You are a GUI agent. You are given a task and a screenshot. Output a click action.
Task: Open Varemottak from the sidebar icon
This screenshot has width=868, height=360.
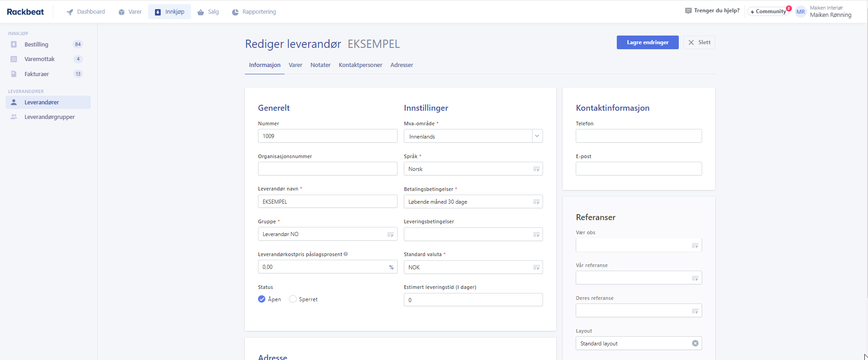14,59
